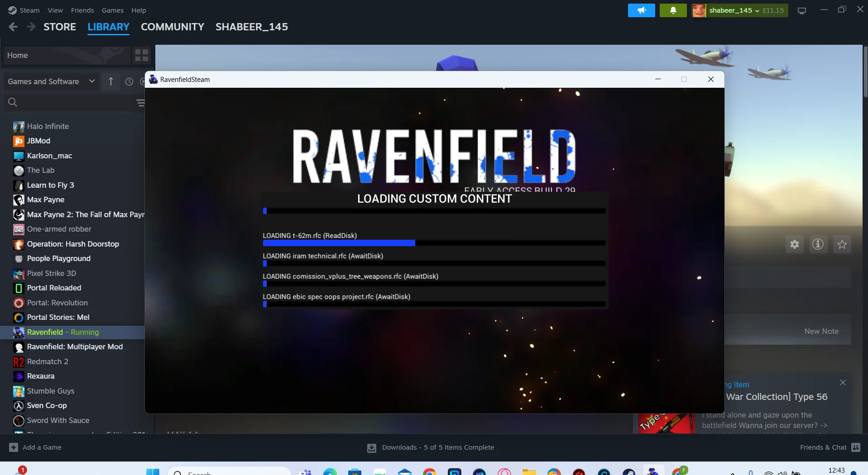Click the game info circle icon
The height and width of the screenshot is (475, 868).
(x=818, y=244)
